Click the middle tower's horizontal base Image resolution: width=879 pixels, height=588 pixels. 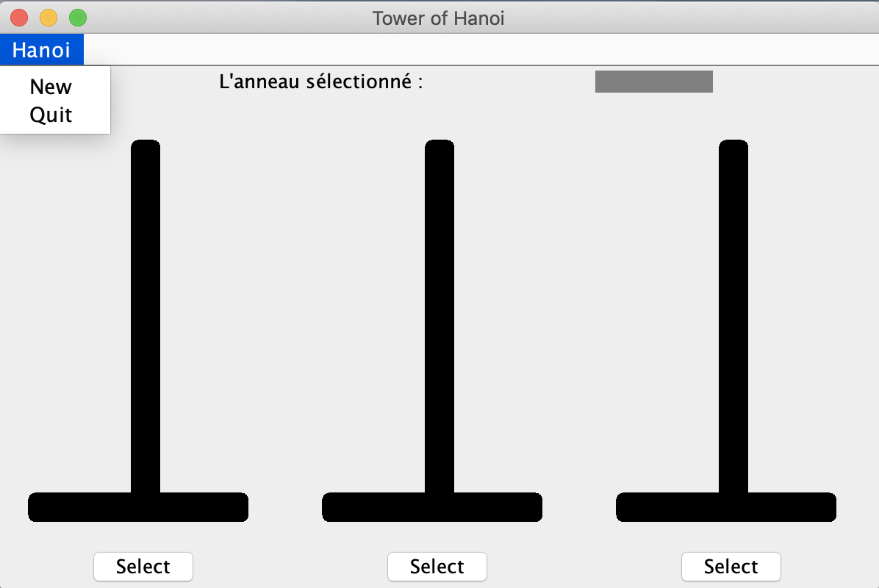432,507
